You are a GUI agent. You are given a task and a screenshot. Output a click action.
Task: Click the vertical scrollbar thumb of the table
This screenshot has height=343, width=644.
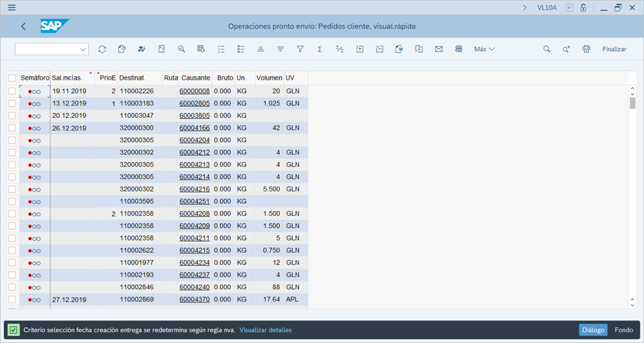click(632, 103)
